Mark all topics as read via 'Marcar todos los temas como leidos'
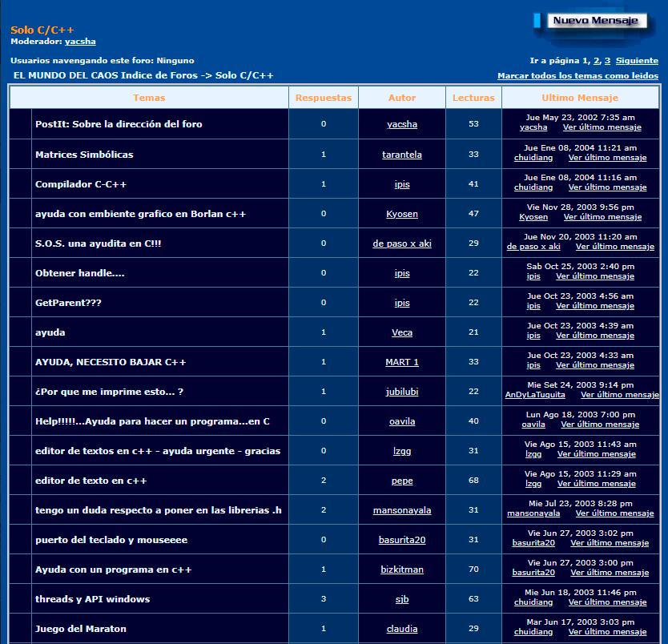 click(577, 76)
